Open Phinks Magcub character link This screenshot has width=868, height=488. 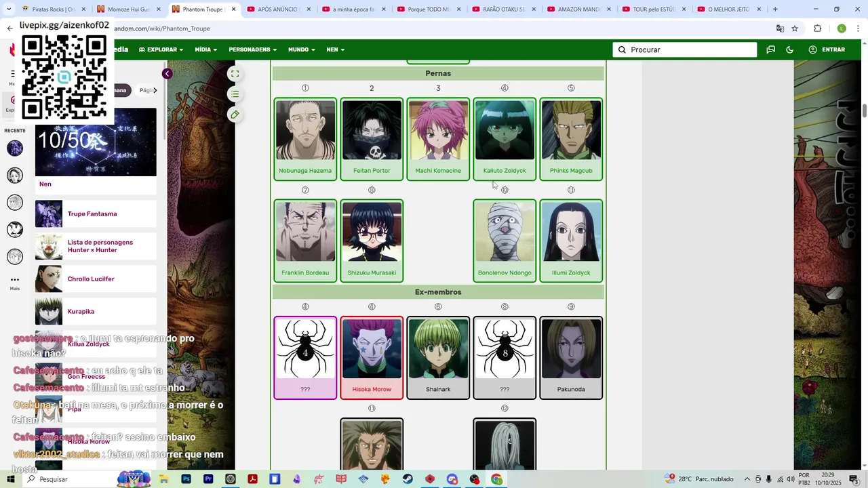[571, 171]
